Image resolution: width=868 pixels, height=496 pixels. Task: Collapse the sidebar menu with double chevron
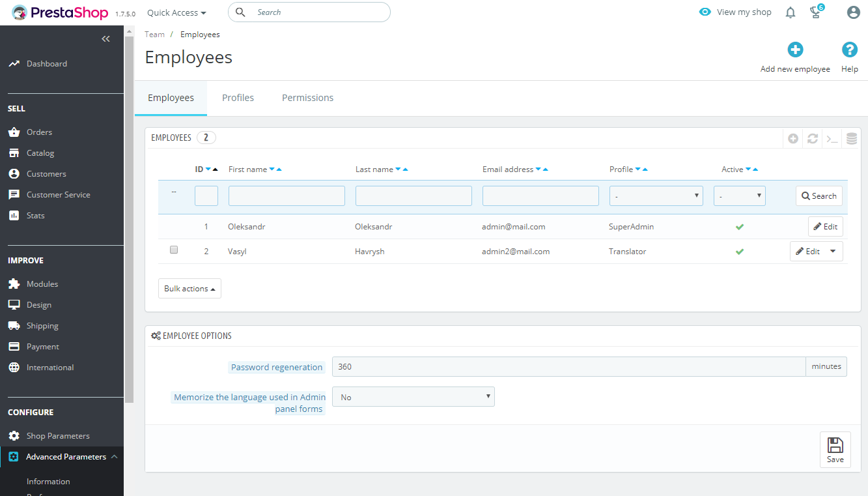coord(105,39)
